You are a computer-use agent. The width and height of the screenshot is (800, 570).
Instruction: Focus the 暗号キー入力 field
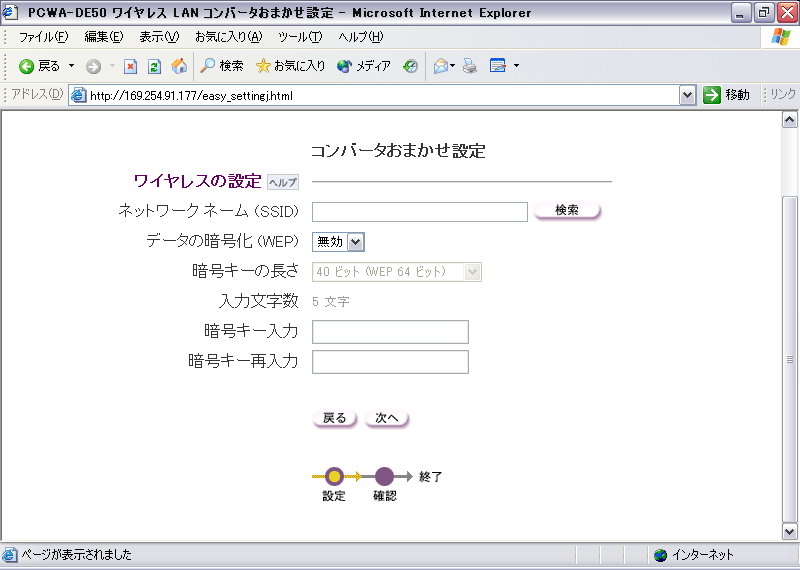(390, 332)
